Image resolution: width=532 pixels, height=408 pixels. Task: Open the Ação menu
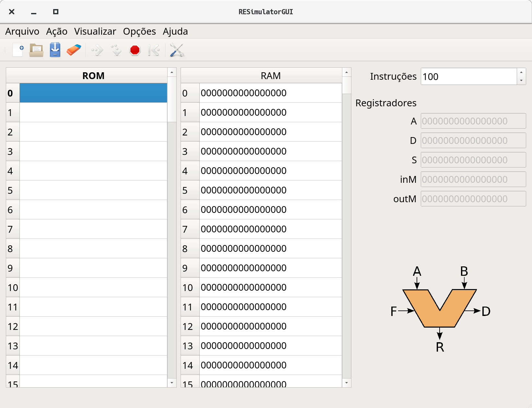pyautogui.click(x=57, y=31)
